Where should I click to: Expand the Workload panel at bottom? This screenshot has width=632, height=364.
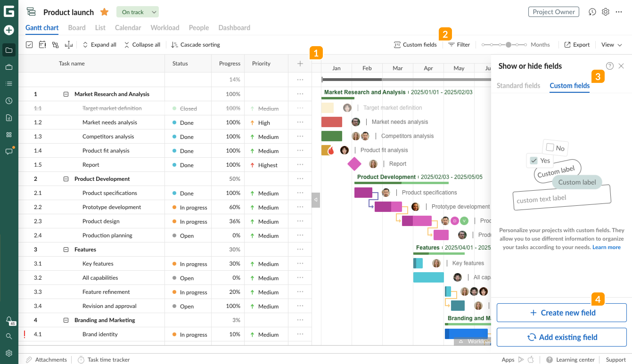[x=472, y=341]
